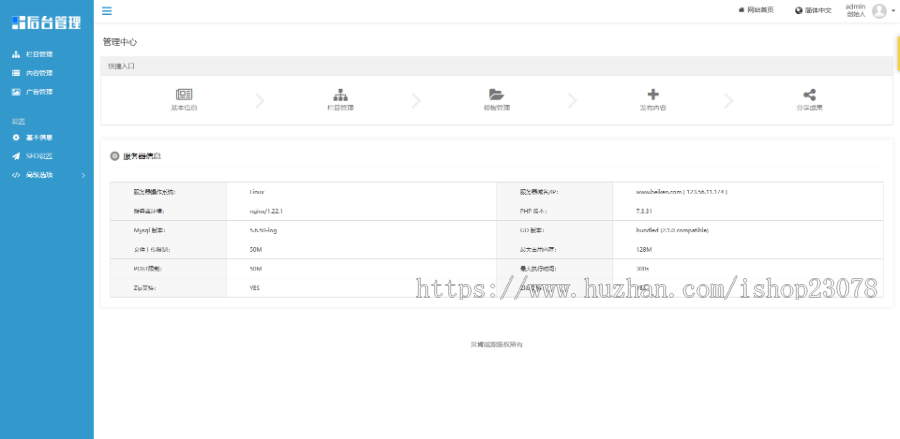This screenshot has width=900, height=439.
Task: Click the 发布内容 quick entry label
Action: 653,108
